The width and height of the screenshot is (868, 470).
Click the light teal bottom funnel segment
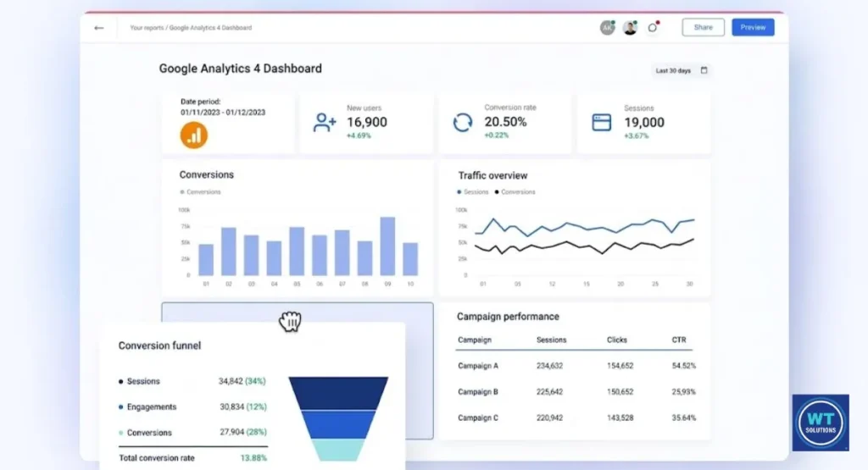click(338, 450)
